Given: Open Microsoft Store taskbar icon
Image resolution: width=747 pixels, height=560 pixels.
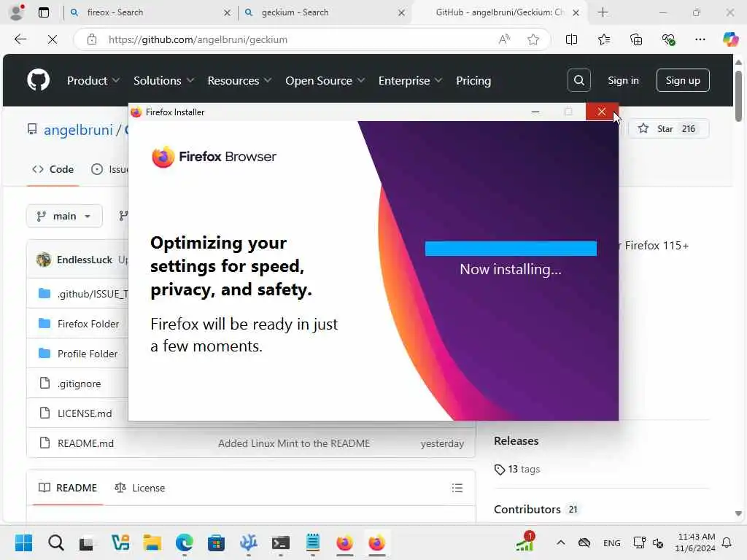Looking at the screenshot, I should 216,542.
